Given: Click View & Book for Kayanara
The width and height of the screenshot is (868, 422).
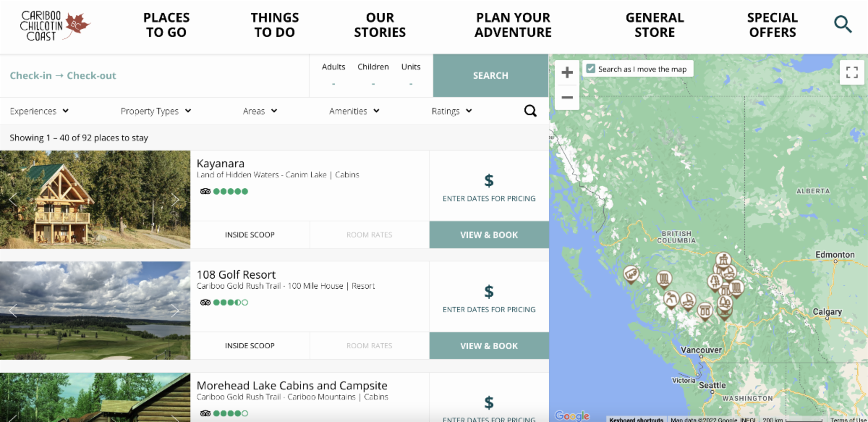Looking at the screenshot, I should [x=489, y=235].
